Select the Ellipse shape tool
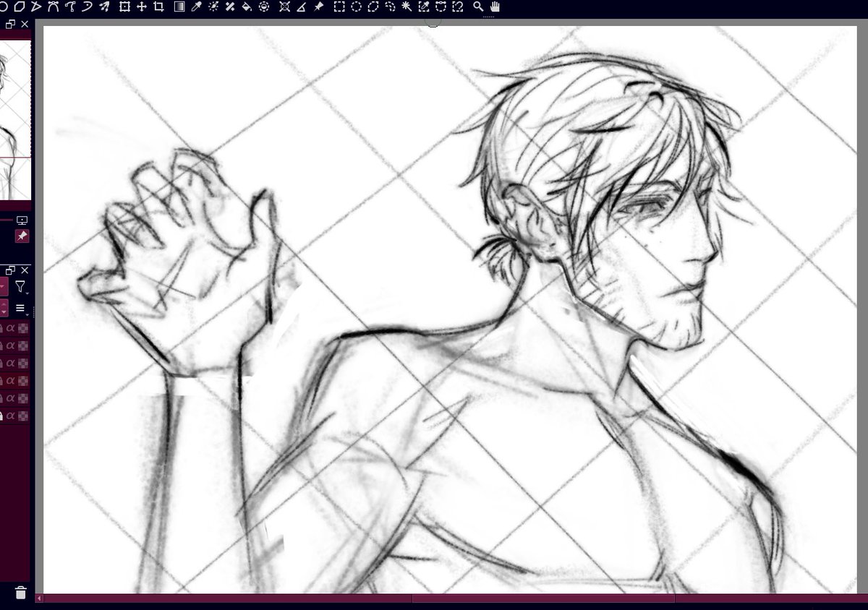Screen dimensions: 868x610 pyautogui.click(x=2, y=7)
